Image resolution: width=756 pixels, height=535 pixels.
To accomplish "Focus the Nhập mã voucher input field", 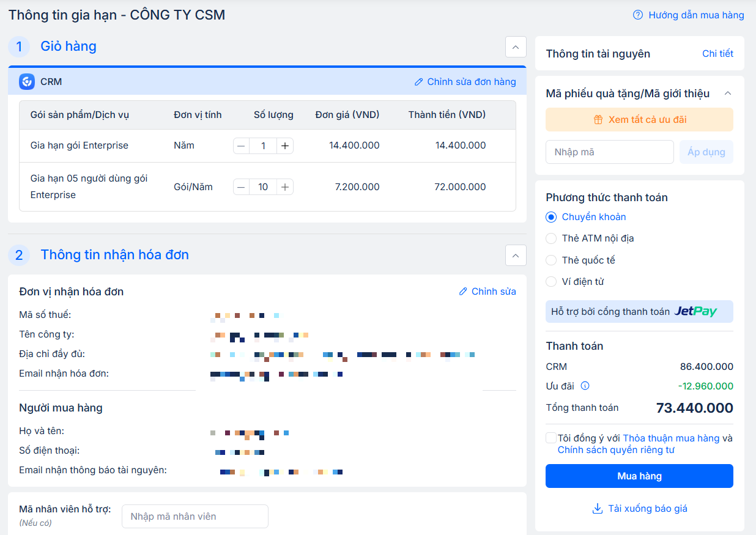I will click(x=609, y=152).
